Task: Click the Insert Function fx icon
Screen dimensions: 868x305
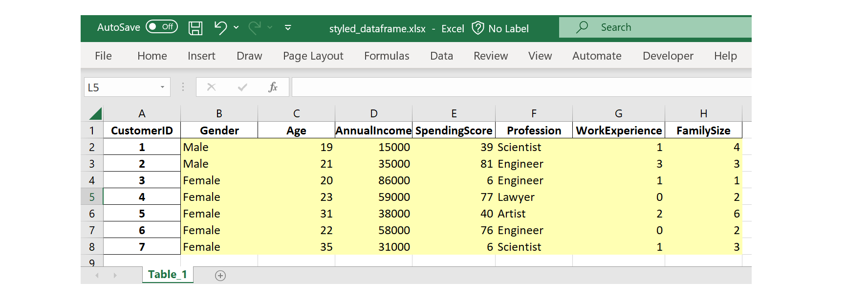Action: coord(273,87)
